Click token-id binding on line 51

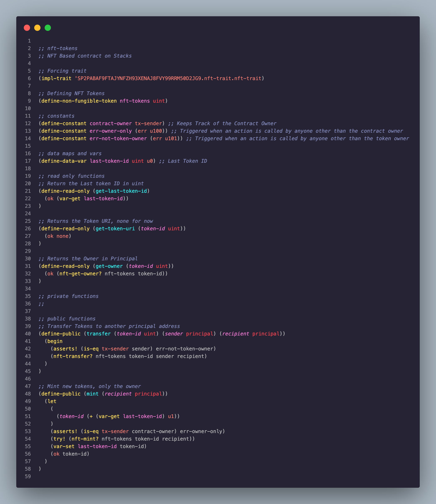(72, 416)
